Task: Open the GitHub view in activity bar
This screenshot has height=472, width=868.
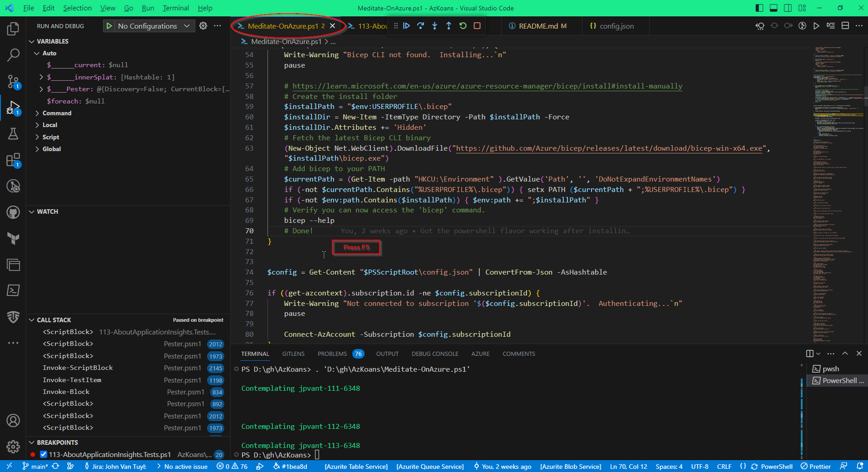Action: tap(13, 212)
